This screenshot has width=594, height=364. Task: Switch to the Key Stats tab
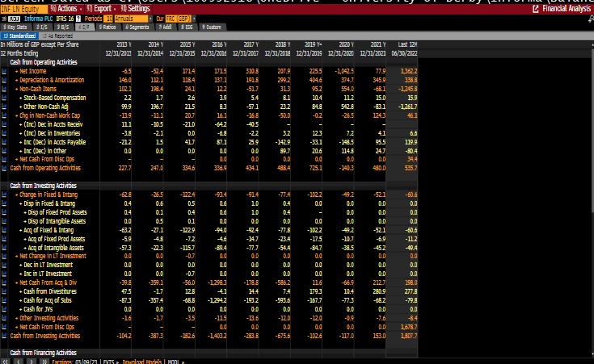tap(15, 27)
